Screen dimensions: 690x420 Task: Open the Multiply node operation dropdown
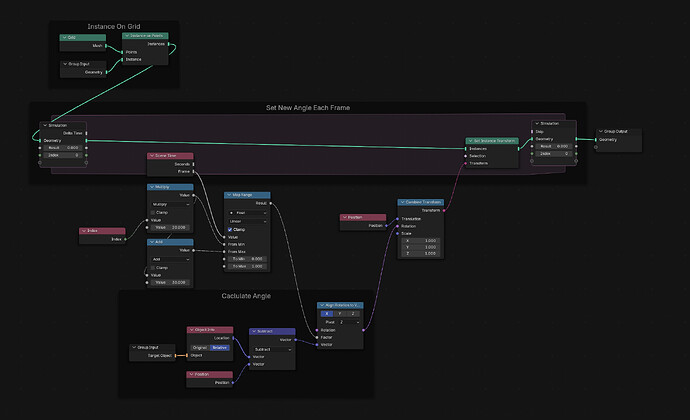pos(170,205)
